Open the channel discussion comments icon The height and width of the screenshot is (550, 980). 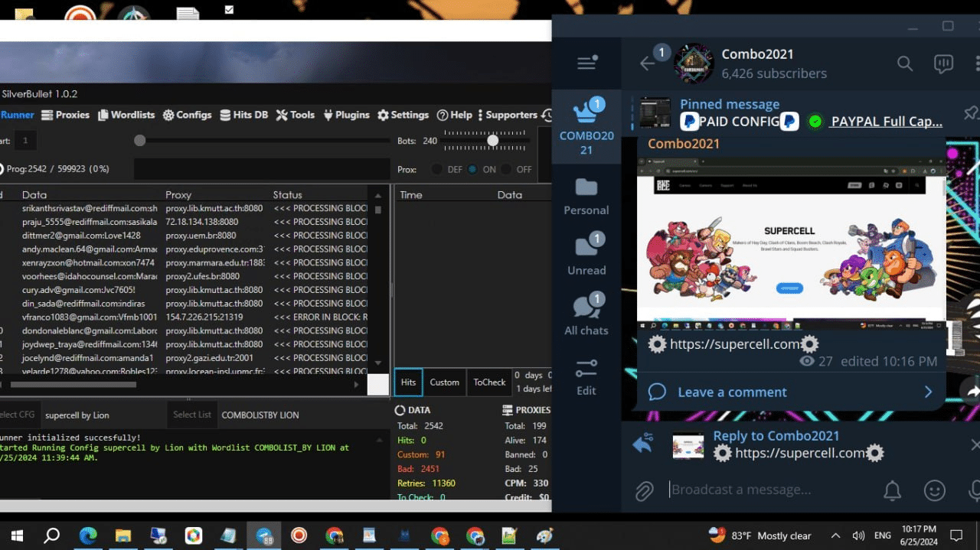[x=943, y=63]
